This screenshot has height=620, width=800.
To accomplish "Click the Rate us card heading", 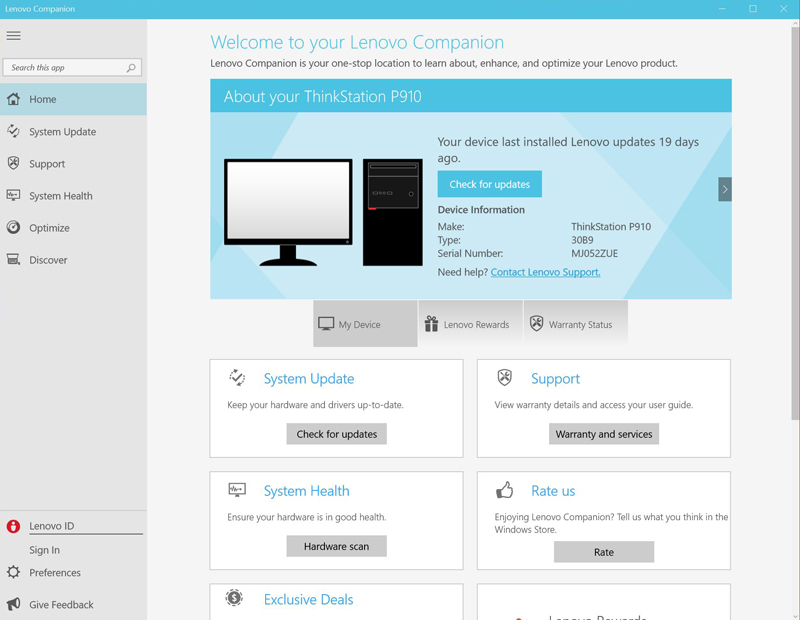I will pyautogui.click(x=553, y=491).
